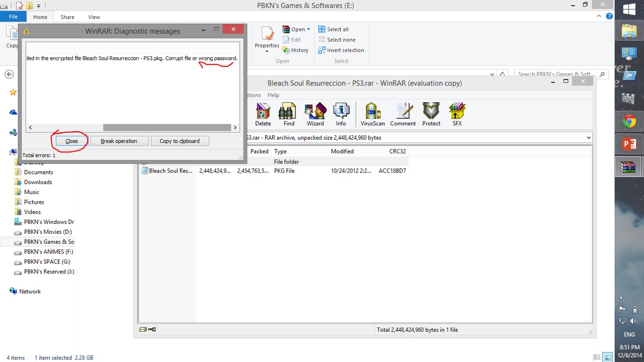Close the diagnostic messages dialog

pos(71,141)
